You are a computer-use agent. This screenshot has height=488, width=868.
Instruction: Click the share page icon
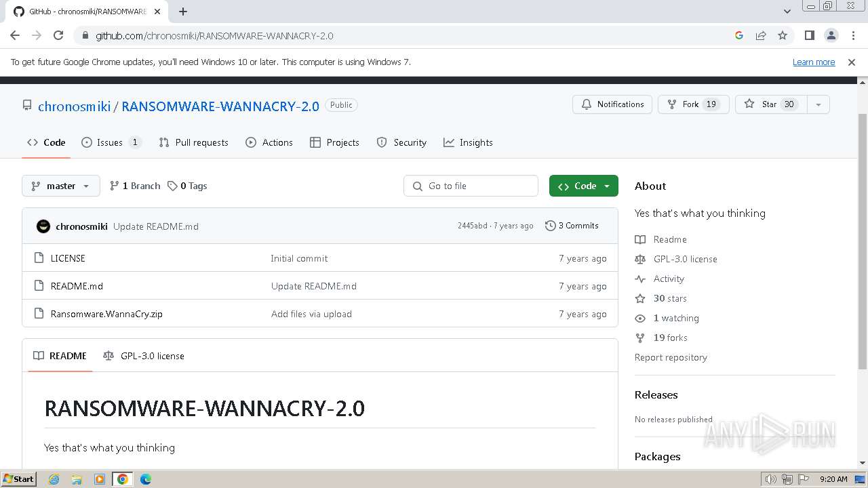pos(761,35)
